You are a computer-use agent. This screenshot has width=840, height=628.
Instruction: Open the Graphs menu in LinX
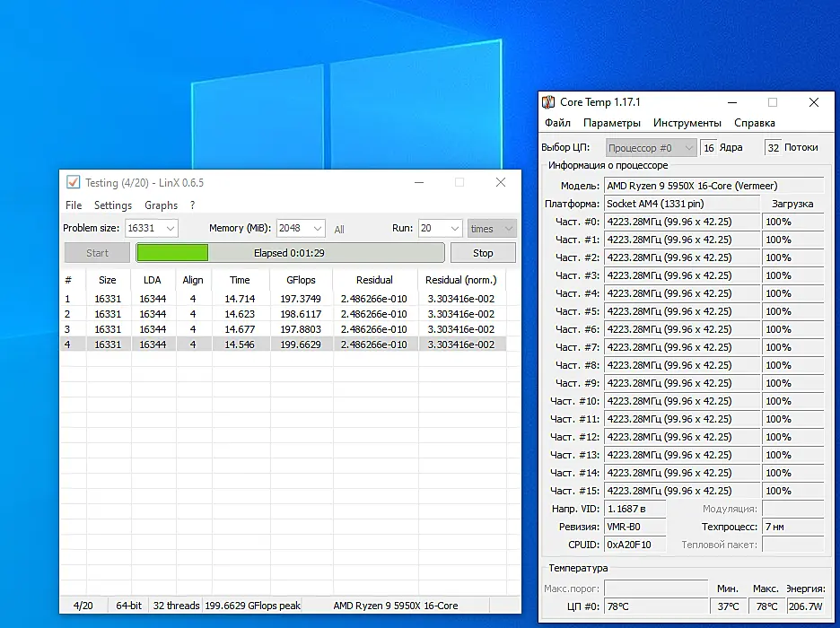[161, 205]
